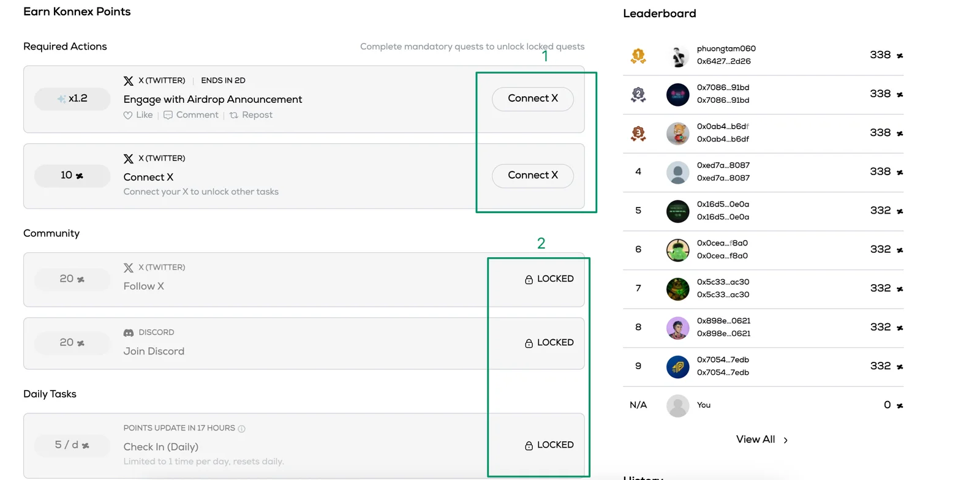Click the Repost arrows icon
Viewport: 980px width, 480px height.
[234, 115]
